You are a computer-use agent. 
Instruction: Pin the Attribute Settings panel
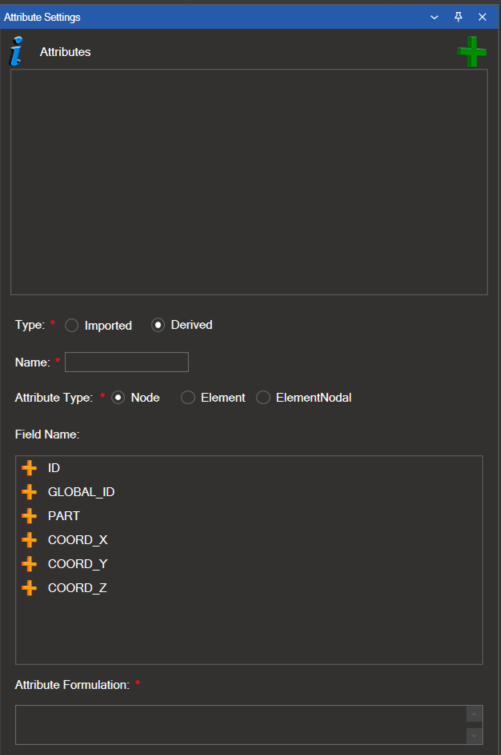coord(458,17)
